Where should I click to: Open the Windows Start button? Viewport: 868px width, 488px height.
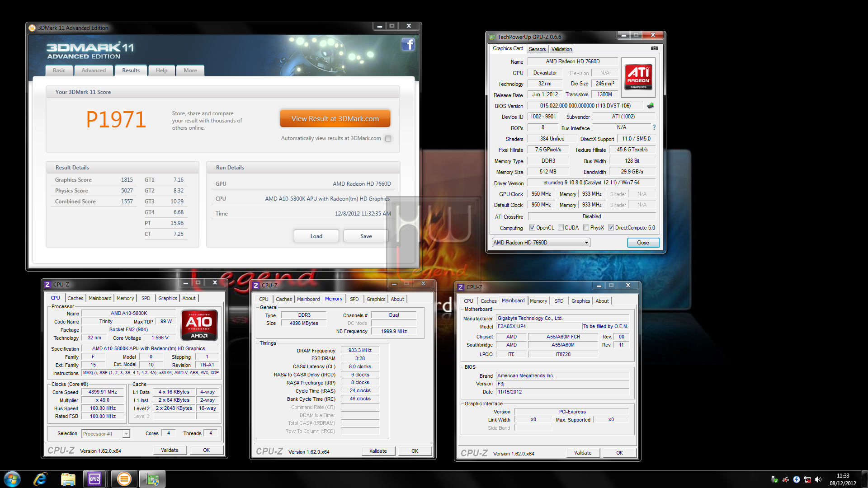click(12, 479)
